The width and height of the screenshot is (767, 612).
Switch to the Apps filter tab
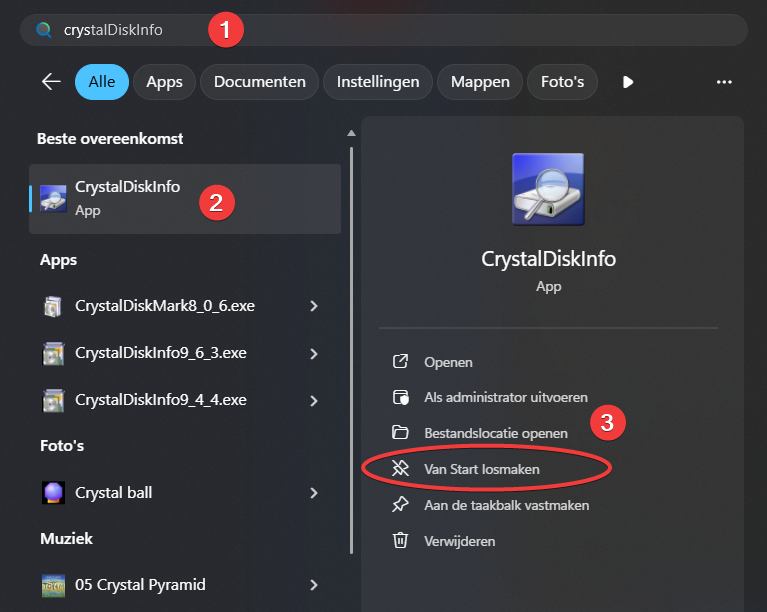point(164,82)
